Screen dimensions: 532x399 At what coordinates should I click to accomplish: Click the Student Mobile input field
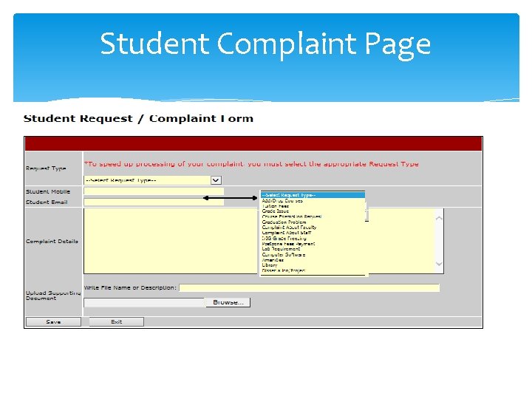[154, 191]
